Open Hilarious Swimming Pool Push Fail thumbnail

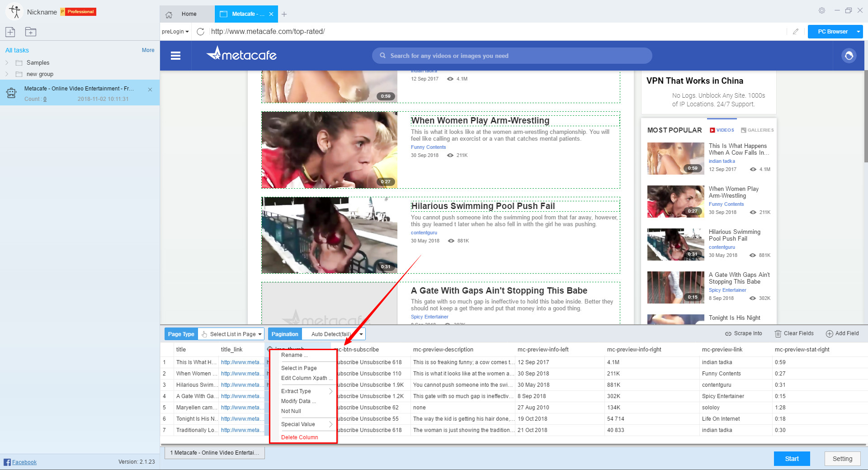330,235
